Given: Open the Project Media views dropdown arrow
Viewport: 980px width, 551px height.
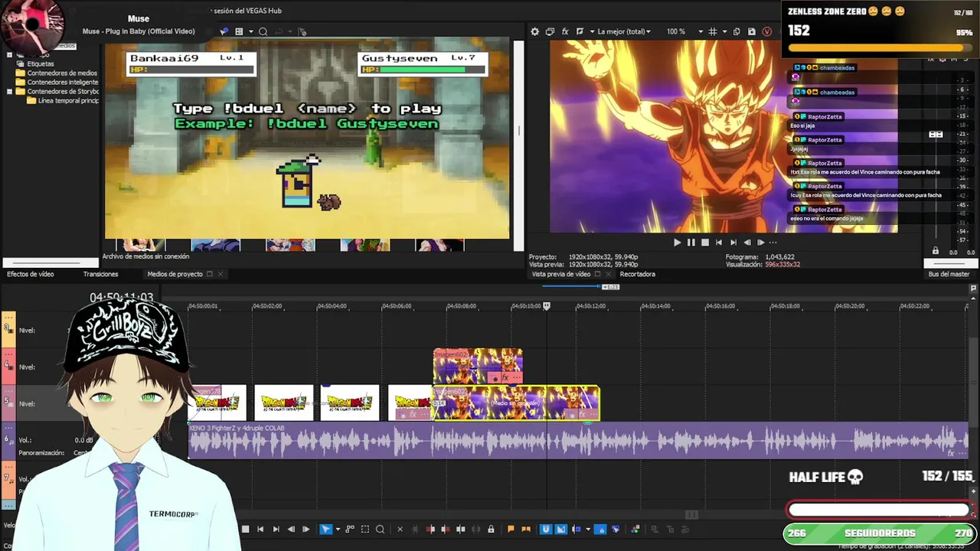Looking at the screenshot, I should click(x=250, y=31).
